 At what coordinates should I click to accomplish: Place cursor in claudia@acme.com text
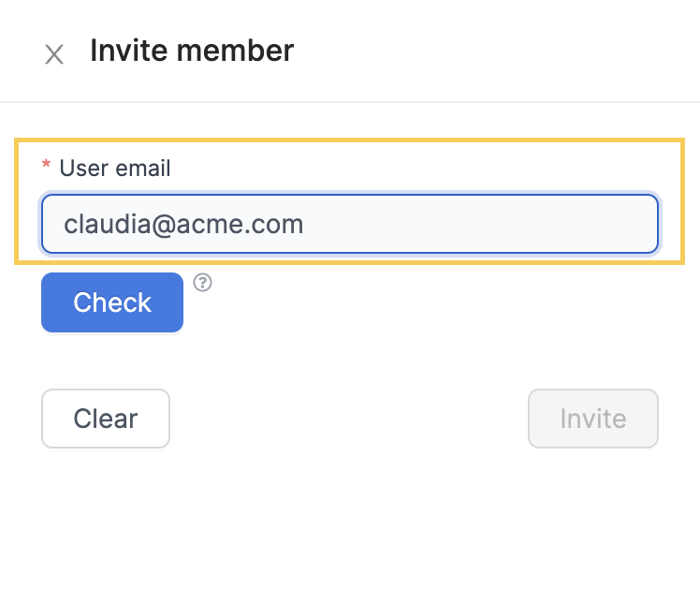click(183, 224)
